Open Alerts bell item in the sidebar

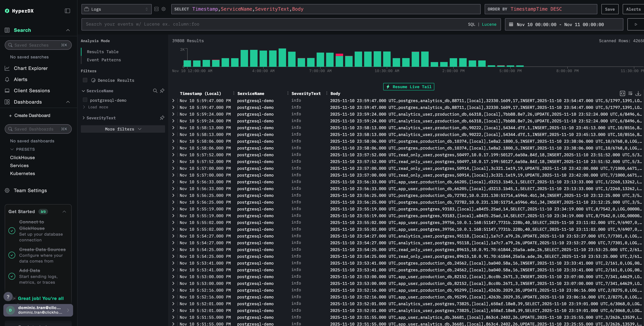(x=20, y=80)
